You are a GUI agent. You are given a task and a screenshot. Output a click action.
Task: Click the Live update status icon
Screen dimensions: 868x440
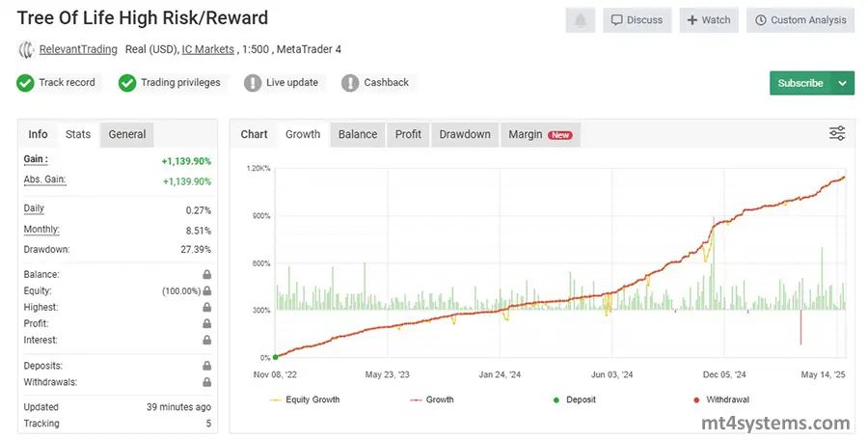click(x=253, y=83)
